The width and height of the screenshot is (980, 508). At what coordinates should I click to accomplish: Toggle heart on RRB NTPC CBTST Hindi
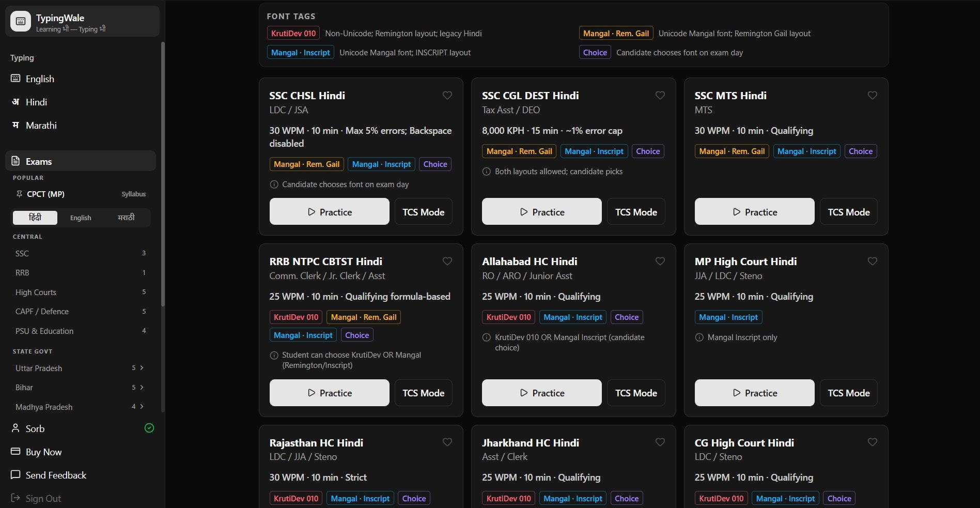[x=447, y=261]
